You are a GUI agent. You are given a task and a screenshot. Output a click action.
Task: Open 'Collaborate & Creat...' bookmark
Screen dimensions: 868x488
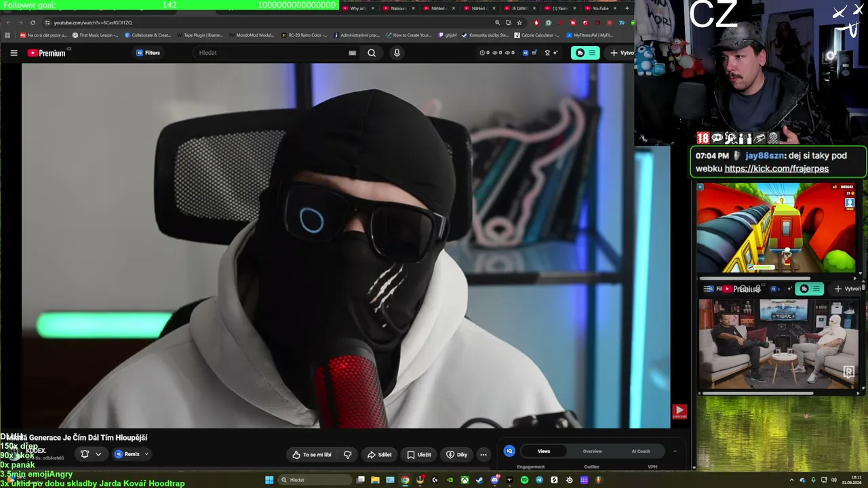148,35
